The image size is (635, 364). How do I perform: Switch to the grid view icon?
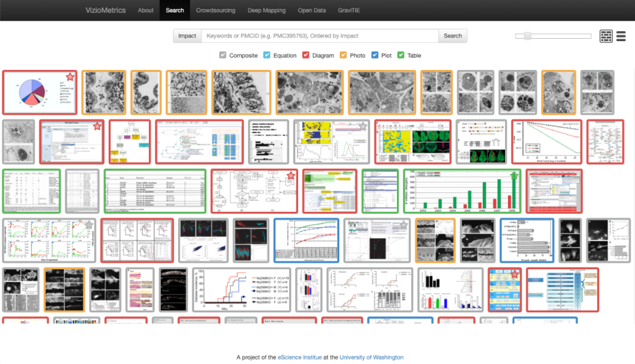(606, 36)
